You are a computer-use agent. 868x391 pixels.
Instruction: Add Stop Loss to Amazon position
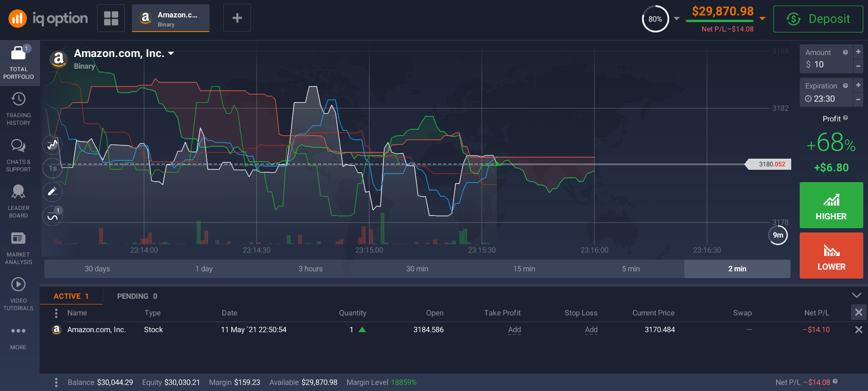tap(591, 330)
